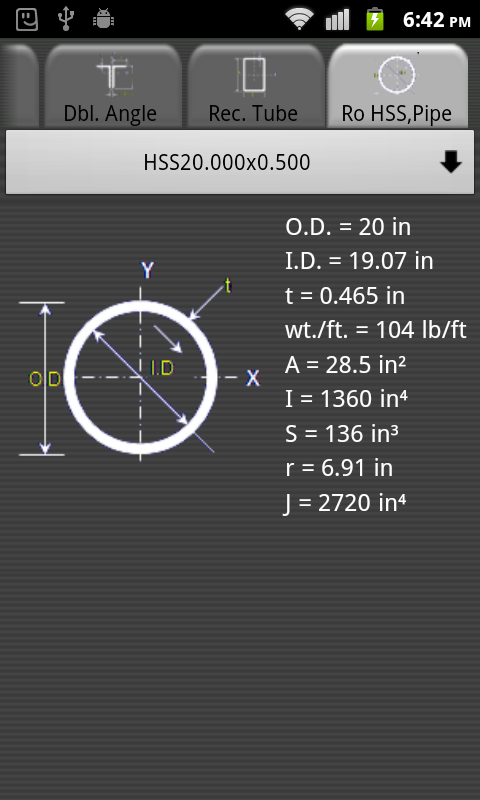Tap the 6:42 PM clock
Image resolution: width=480 pixels, height=800 pixels.
point(437,20)
